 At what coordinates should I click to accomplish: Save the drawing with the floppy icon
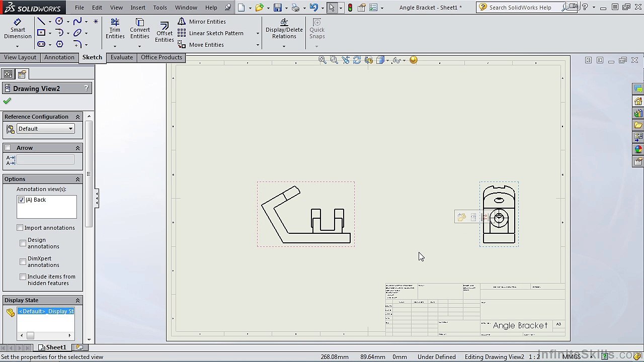[278, 8]
